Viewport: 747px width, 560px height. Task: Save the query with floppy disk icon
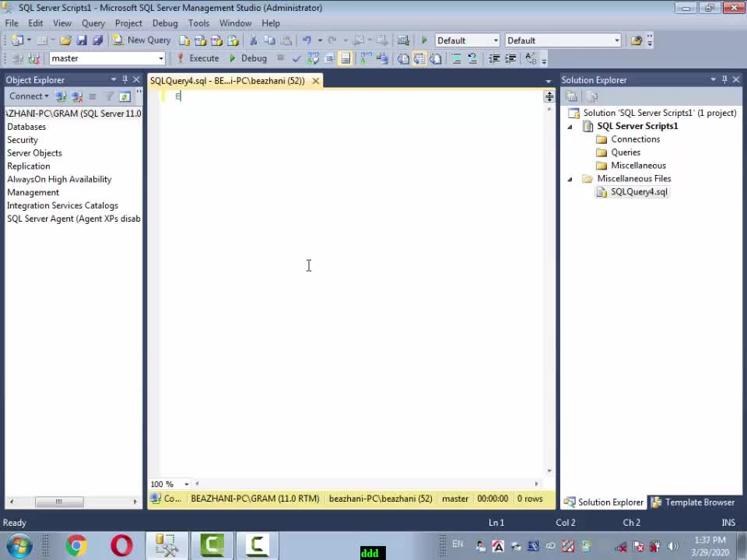pos(82,40)
